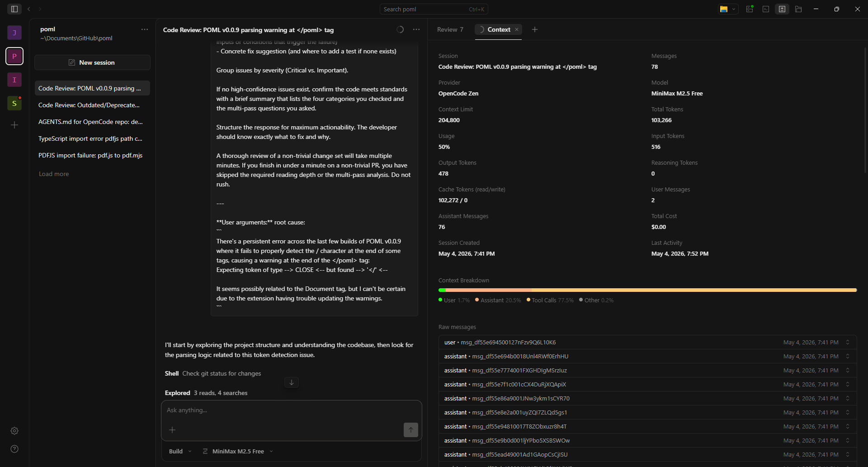Screen dimensions: 868x467
Task: Toggle the file tree folder icon
Action: (x=798, y=9)
